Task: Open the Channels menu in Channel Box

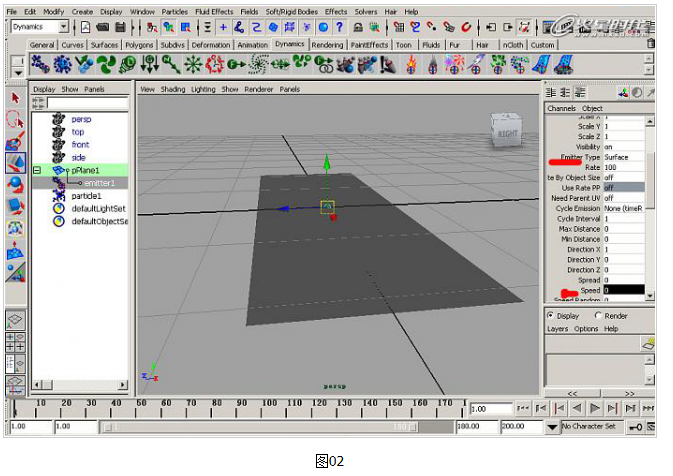Action: [x=561, y=108]
